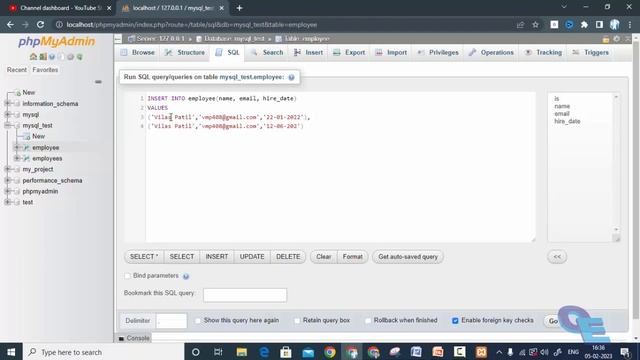640x360 pixels.
Task: Click the Bookmark this SQL query field
Action: [x=245, y=295]
